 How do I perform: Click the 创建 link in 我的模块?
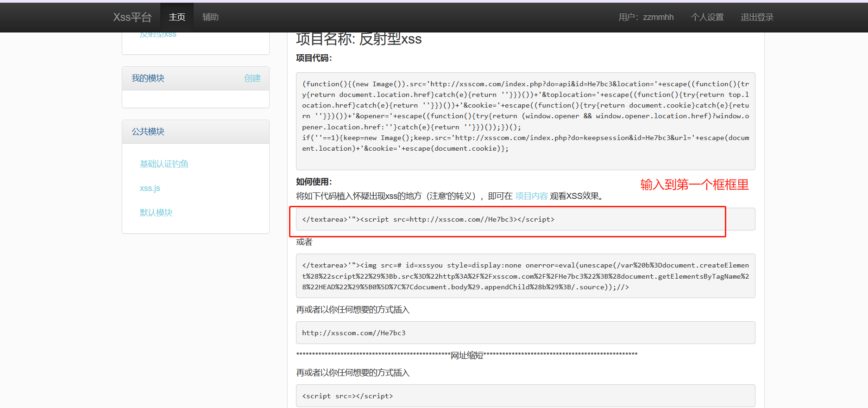click(252, 78)
